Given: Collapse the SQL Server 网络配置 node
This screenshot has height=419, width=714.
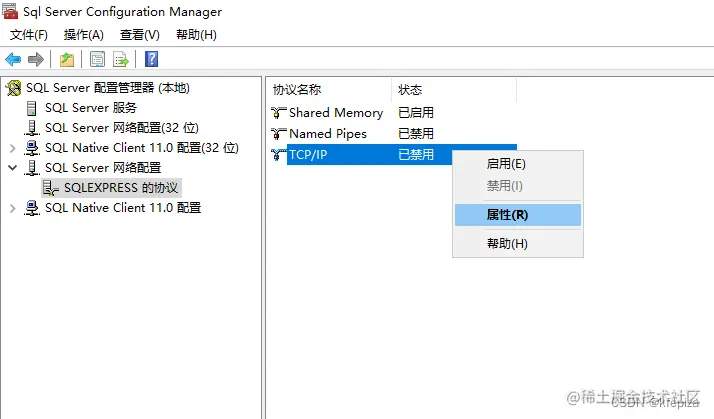Looking at the screenshot, I should pyautogui.click(x=13, y=168).
